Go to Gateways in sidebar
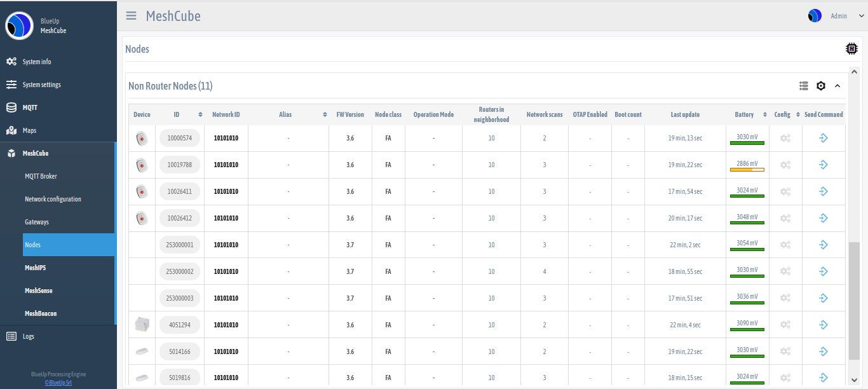Image resolution: width=868 pixels, height=389 pixels. [37, 222]
